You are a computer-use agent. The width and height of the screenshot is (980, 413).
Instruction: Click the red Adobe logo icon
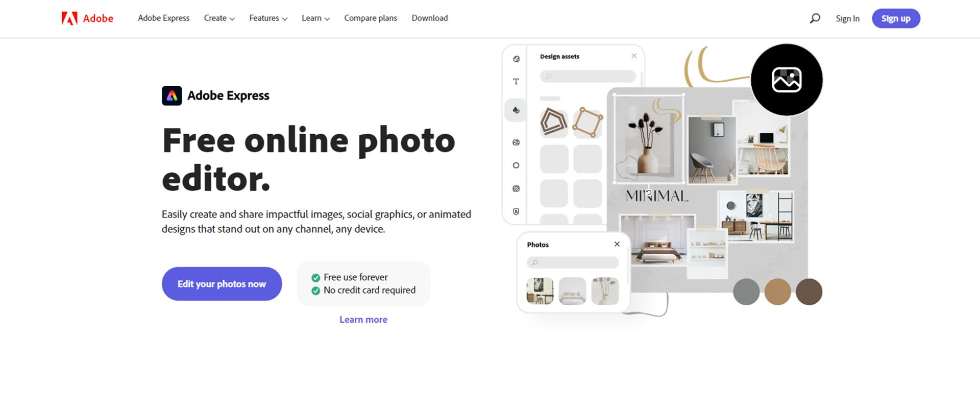pyautogui.click(x=69, y=18)
